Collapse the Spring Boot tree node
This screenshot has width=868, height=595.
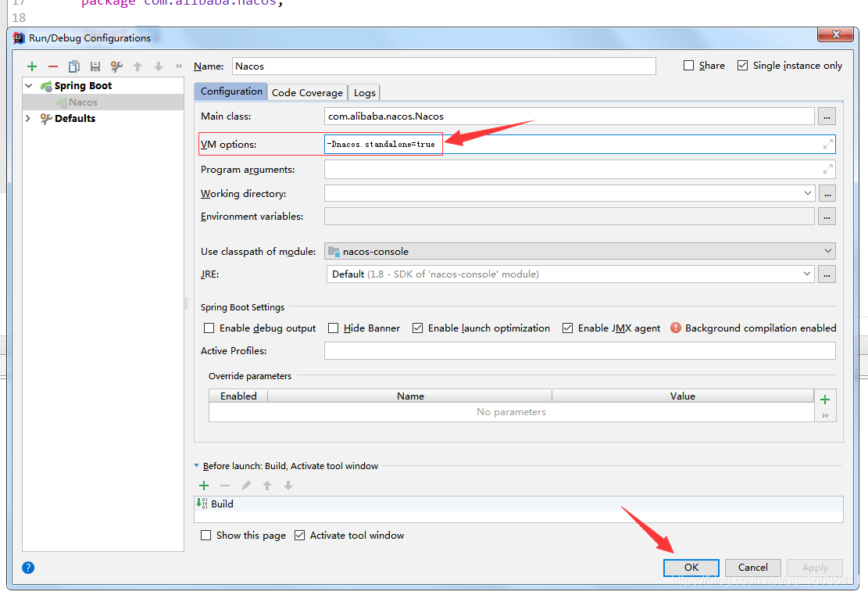(x=29, y=86)
